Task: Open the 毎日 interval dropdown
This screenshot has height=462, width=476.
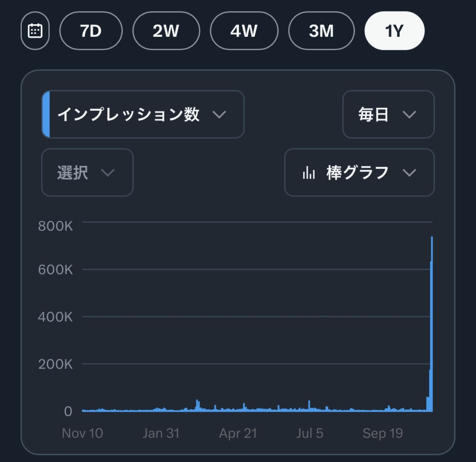Action: [x=388, y=114]
